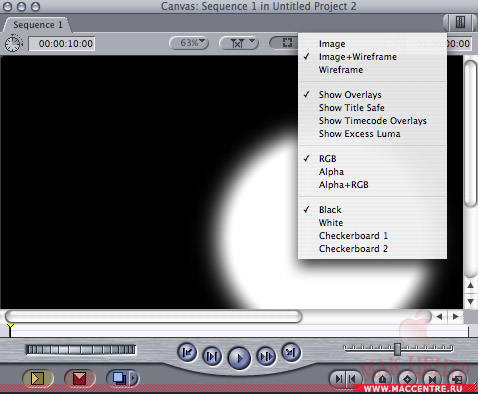Click the vertical scroll up arrow
The image size is (478, 394).
(x=470, y=286)
